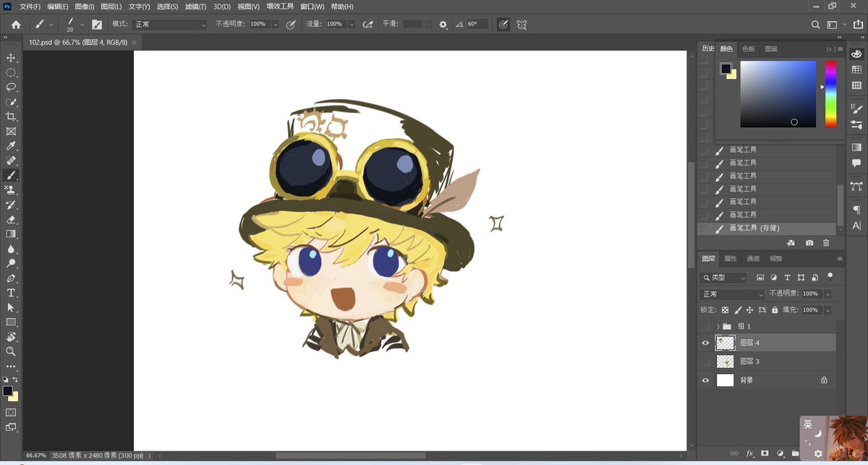Viewport: 868px width, 465px height.
Task: Click the foreground color swatch in toolbar
Action: [x=7, y=391]
